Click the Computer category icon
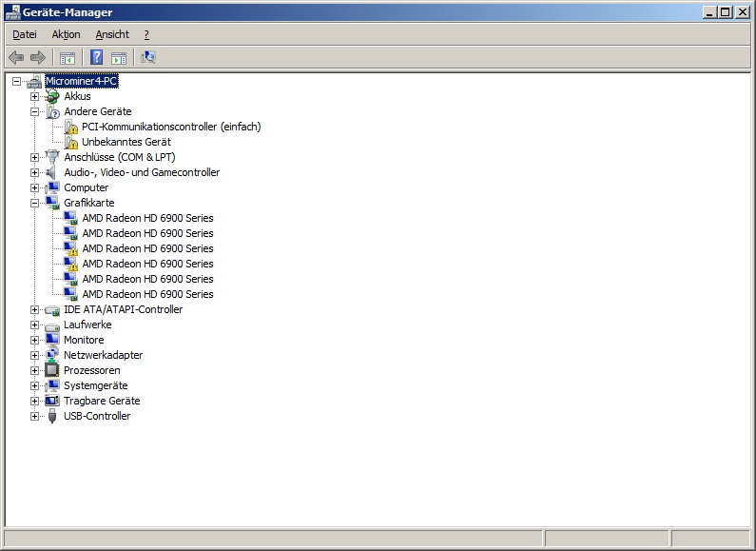 (52, 187)
